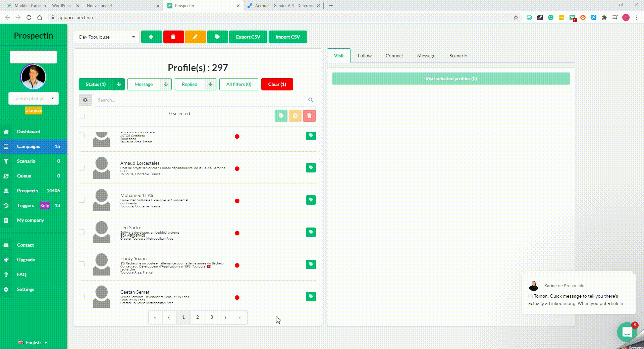Click the search magnifier icon
Viewport: 644px width, 349px height.
(x=311, y=100)
